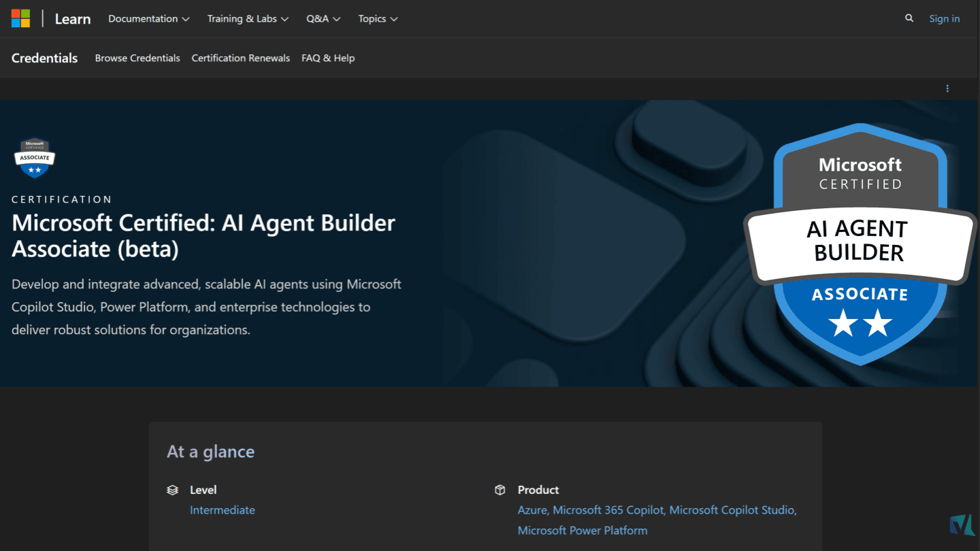Viewport: 980px width, 551px height.
Task: Open the search magnifier icon
Action: 909,18
